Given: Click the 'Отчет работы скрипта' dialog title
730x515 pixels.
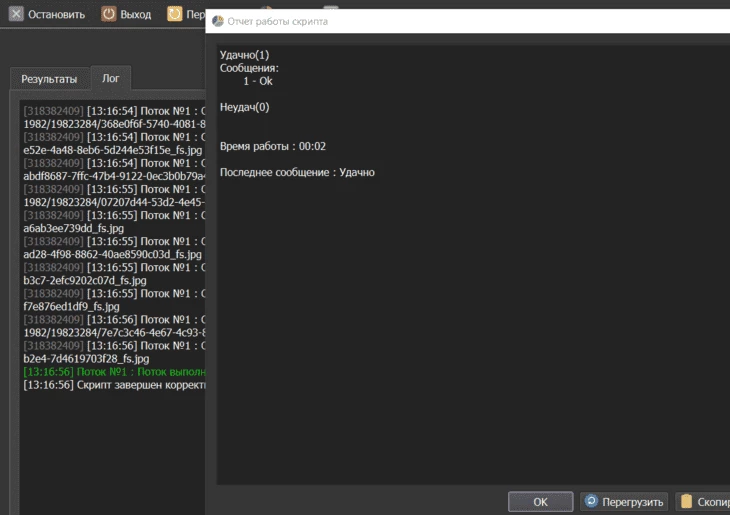Looking at the screenshot, I should 277,21.
